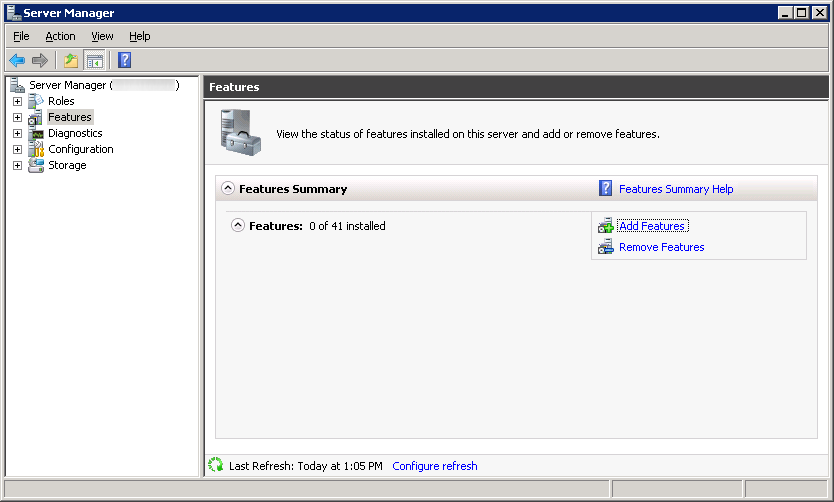The height and width of the screenshot is (502, 834).
Task: Click the Add Features icon with green plus
Action: 605,226
